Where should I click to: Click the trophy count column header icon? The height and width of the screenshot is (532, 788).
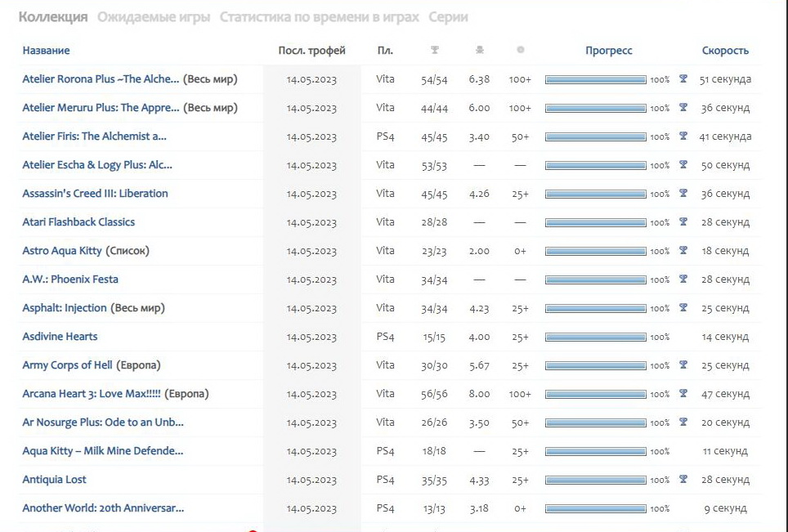tap(435, 51)
